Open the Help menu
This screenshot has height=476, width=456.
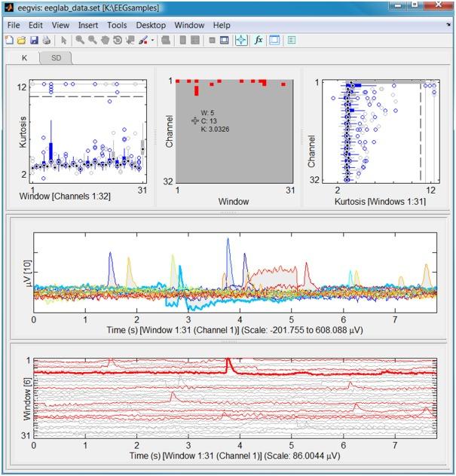tap(222, 25)
